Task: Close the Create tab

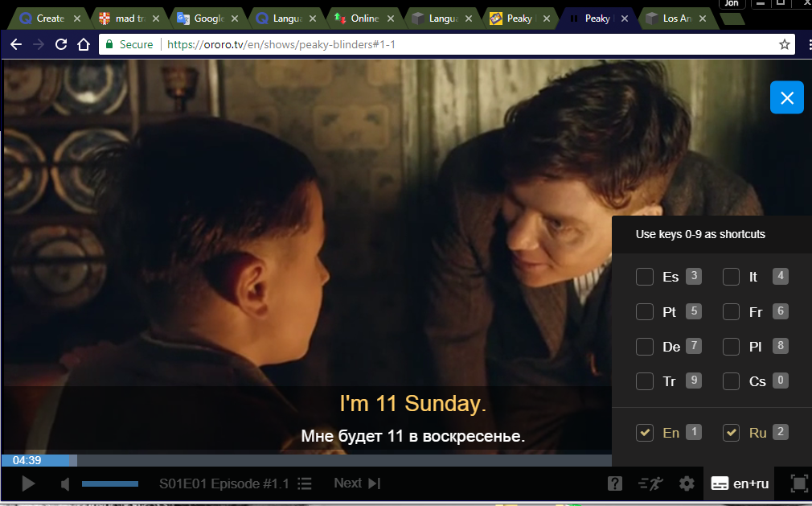Action: pos(77,19)
